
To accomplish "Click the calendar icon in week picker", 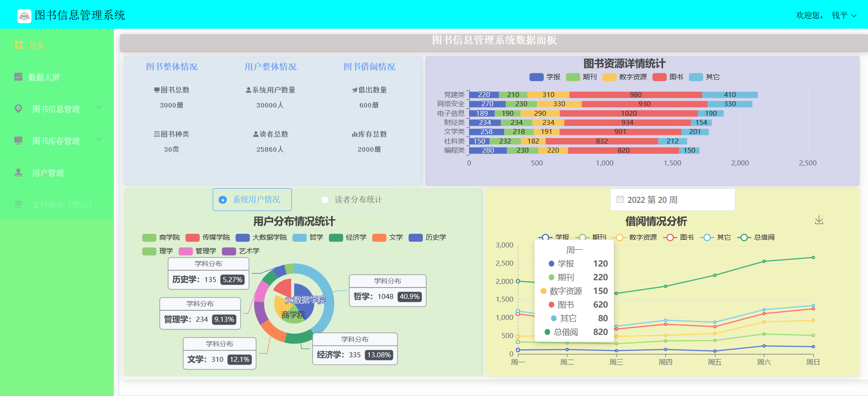I will [620, 200].
